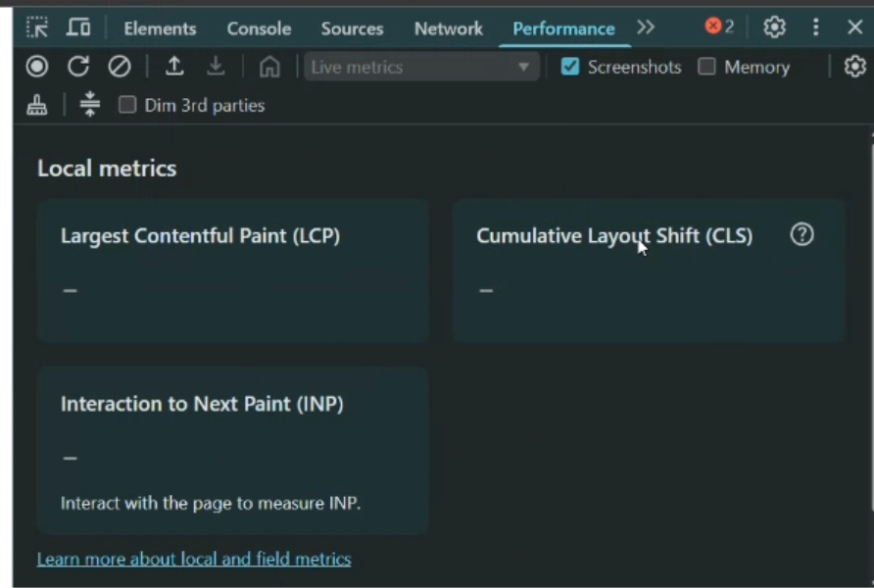Start recording with the Record button
Screen dimensions: 874x588
37,67
